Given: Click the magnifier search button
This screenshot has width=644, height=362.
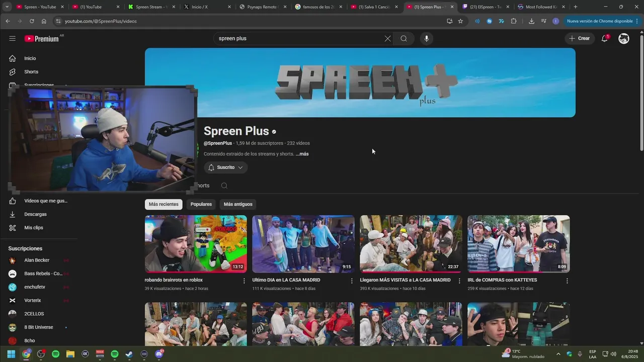Looking at the screenshot, I should pyautogui.click(x=404, y=39).
